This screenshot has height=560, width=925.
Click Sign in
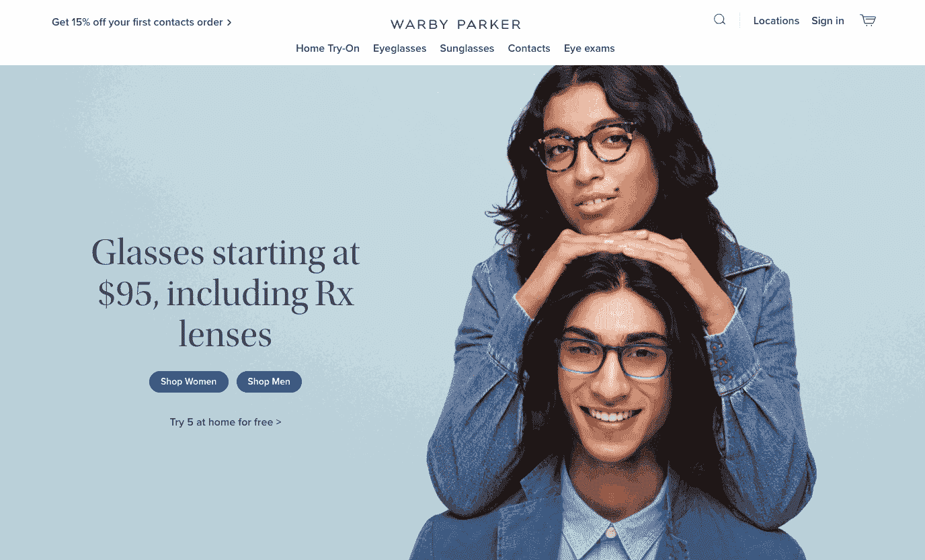click(x=828, y=21)
